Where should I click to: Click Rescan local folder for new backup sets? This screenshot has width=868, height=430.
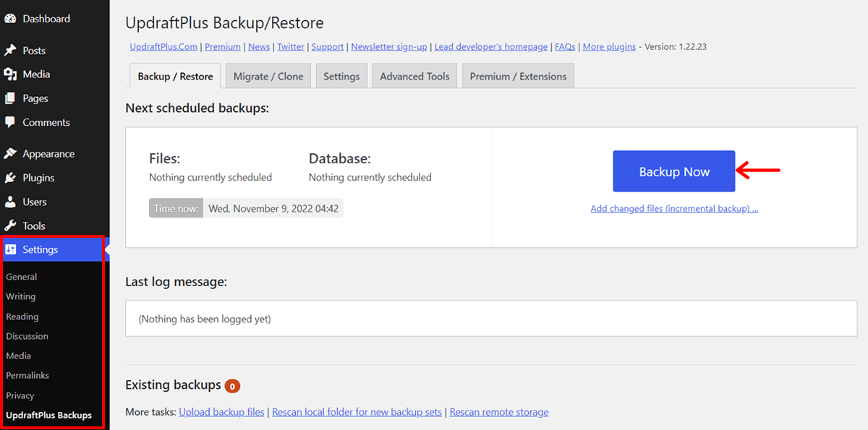[357, 412]
